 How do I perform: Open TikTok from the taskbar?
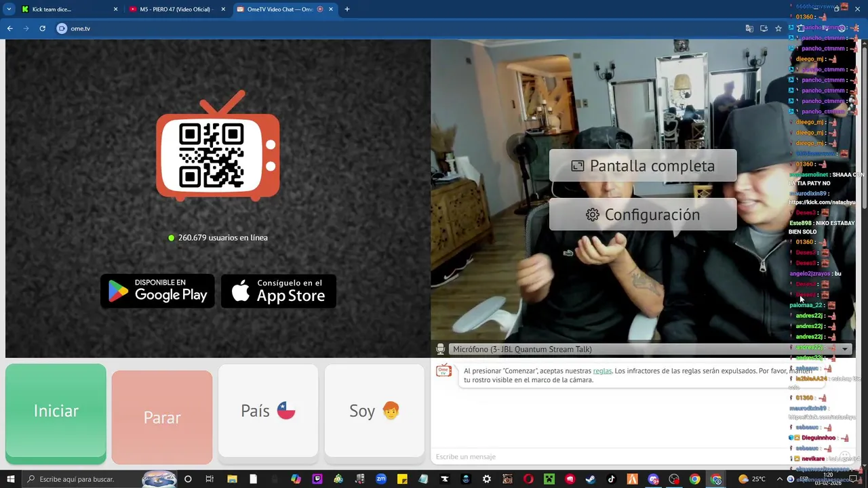coord(611,479)
